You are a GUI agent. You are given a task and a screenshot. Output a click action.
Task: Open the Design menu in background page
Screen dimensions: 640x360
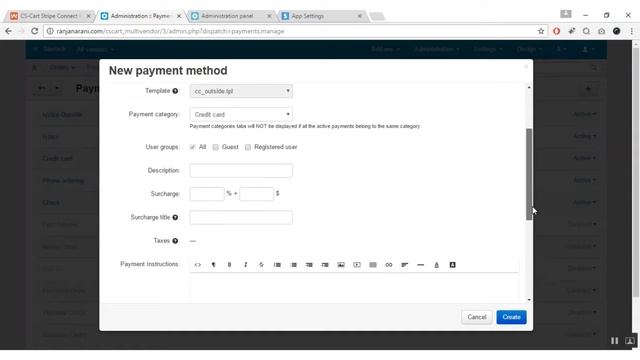[x=529, y=49]
